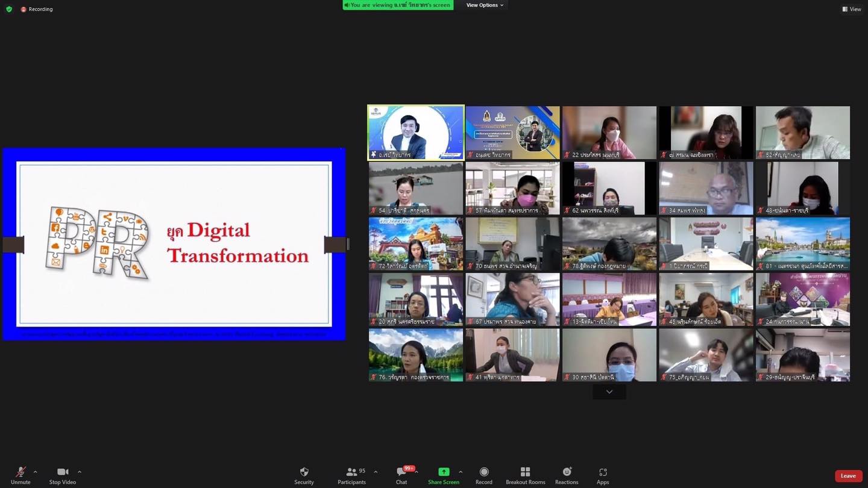Click the green Share Screen icon
The height and width of the screenshot is (488, 868).
coord(444,472)
